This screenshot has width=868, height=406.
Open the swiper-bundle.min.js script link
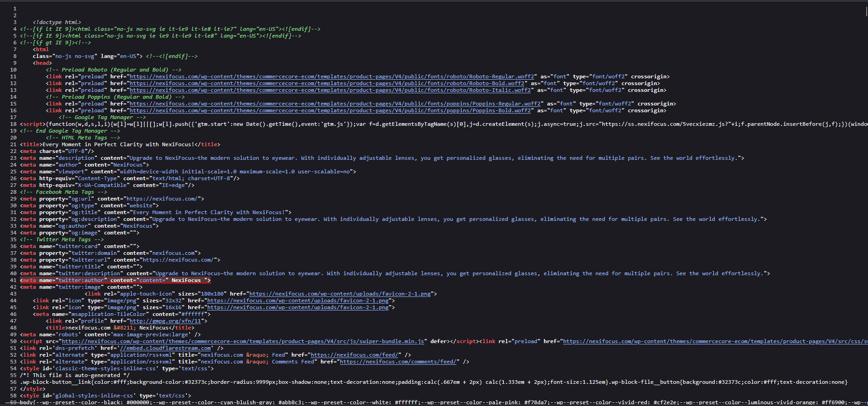click(243, 341)
